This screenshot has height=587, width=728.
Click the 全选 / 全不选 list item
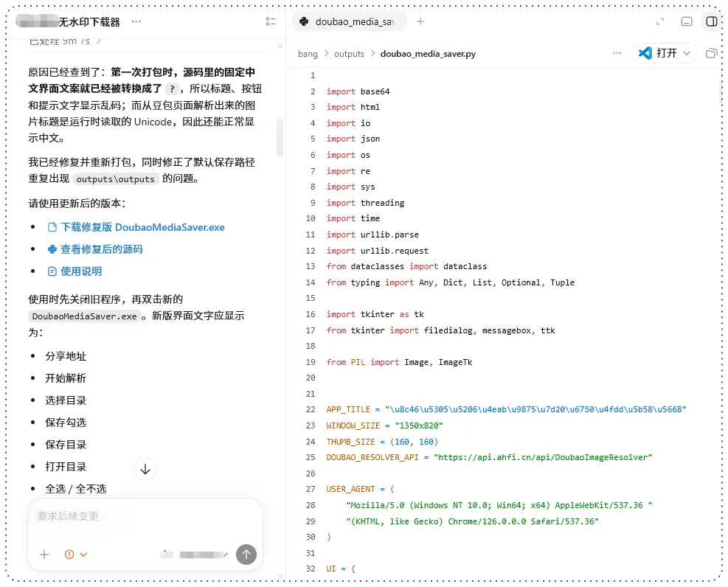[x=76, y=489]
